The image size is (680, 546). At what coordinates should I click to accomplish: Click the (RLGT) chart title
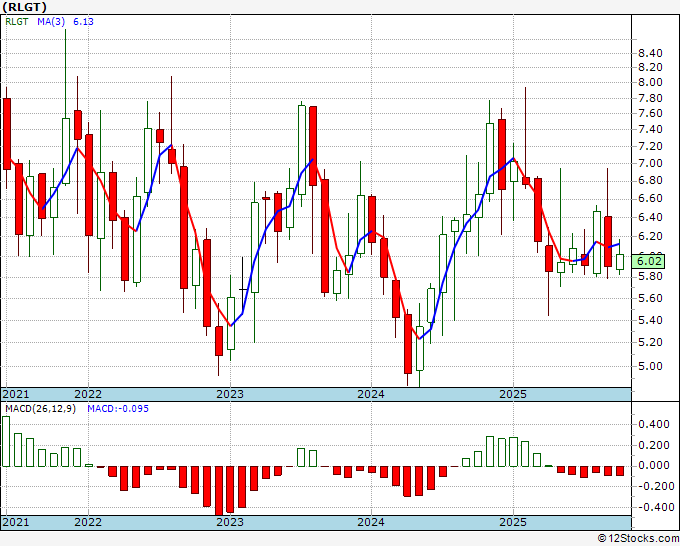pos(24,7)
